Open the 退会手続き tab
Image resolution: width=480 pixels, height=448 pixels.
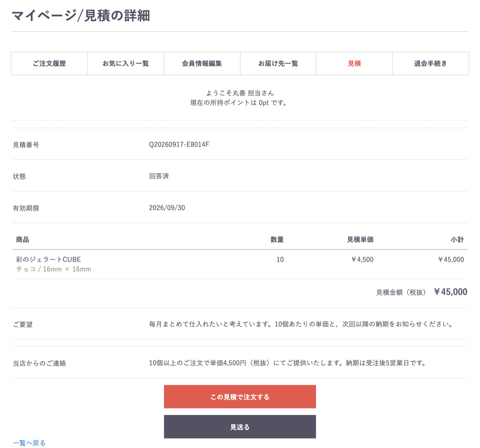click(x=431, y=63)
